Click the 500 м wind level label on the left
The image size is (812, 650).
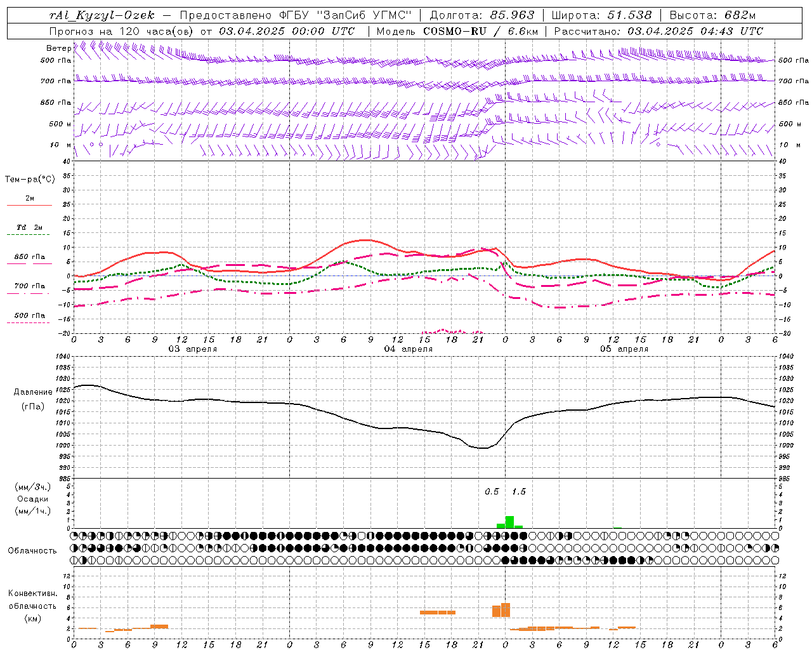[60, 124]
